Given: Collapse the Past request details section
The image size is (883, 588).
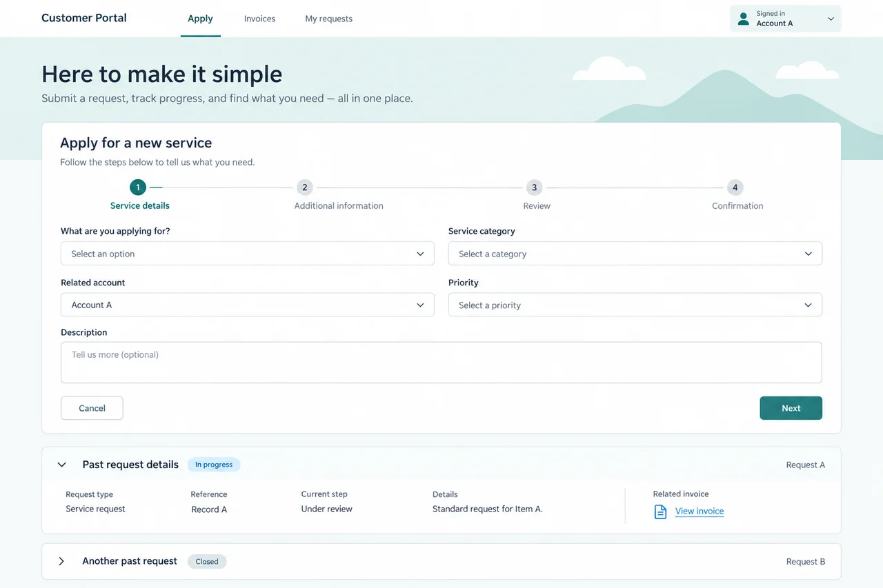Looking at the screenshot, I should (62, 465).
